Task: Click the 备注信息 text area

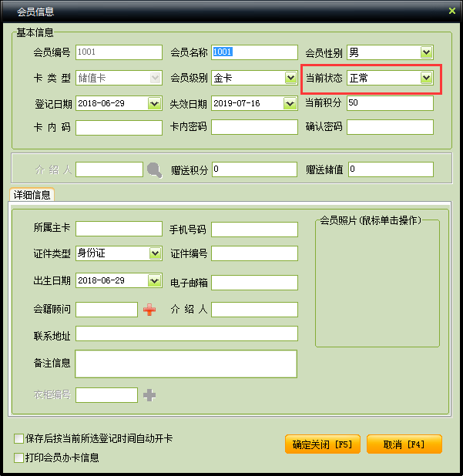Action: [186, 364]
